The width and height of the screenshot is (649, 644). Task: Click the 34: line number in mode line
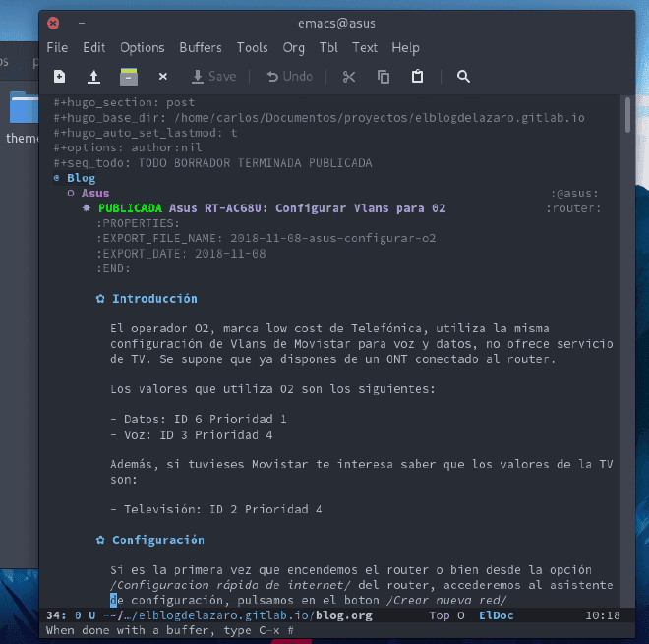click(x=56, y=615)
